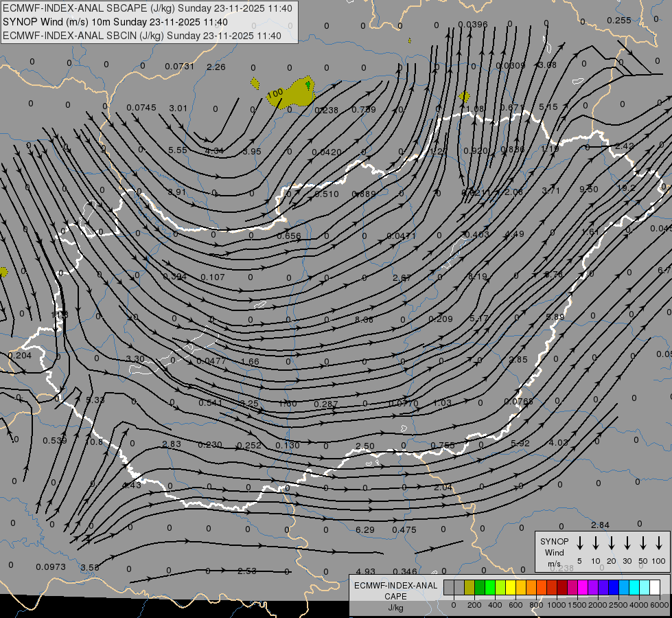Click the map value '0.204'
The width and height of the screenshot is (672, 618).
20,355
